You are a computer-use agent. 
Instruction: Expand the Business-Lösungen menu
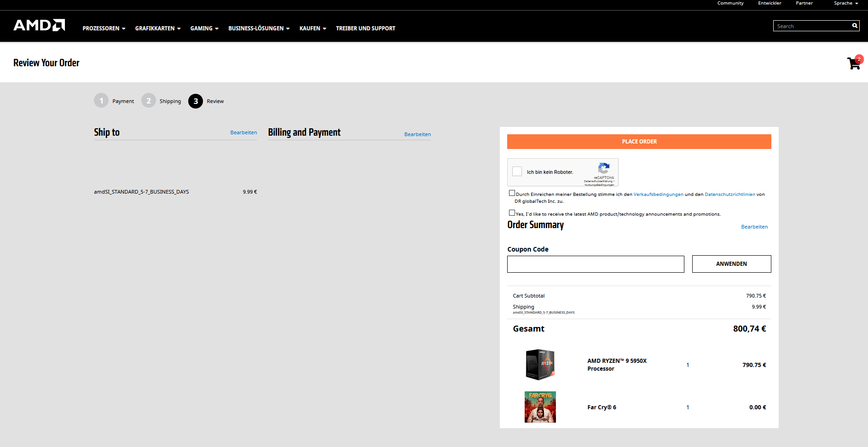259,29
